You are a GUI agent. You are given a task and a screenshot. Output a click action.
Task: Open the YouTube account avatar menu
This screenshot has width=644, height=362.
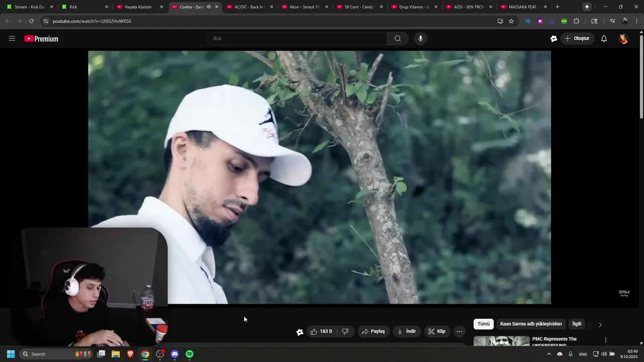point(623,39)
